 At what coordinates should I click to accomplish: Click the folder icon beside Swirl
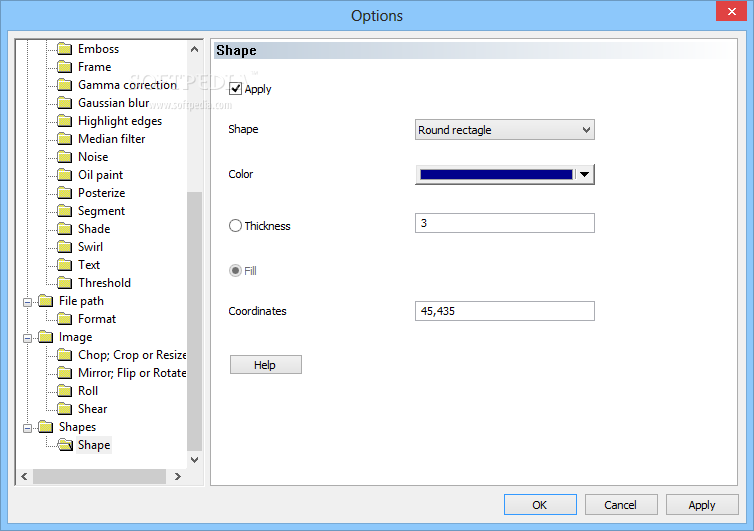65,247
